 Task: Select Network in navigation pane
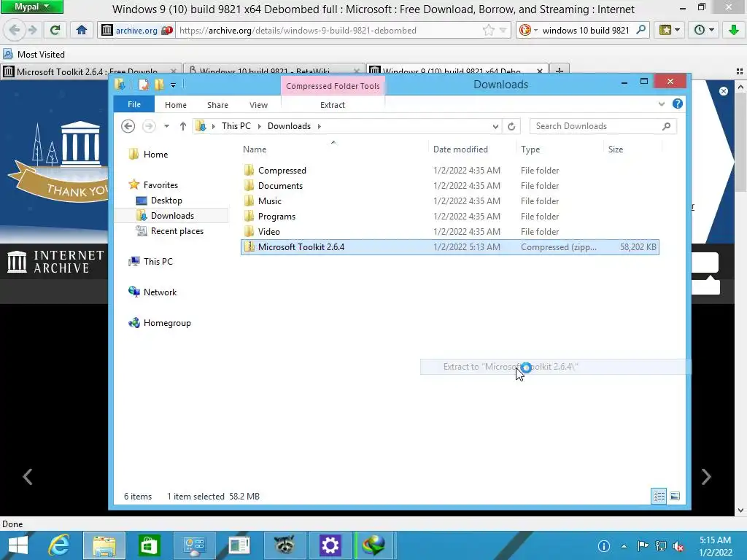160,292
